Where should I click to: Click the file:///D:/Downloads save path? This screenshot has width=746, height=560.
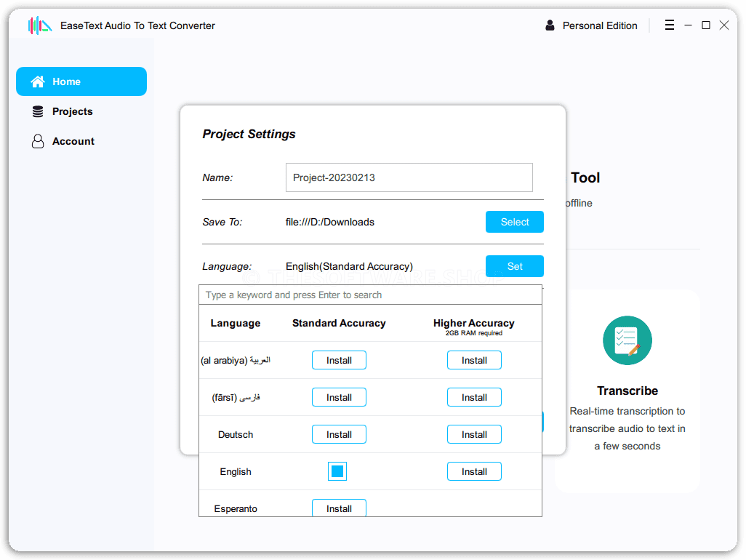pos(329,223)
